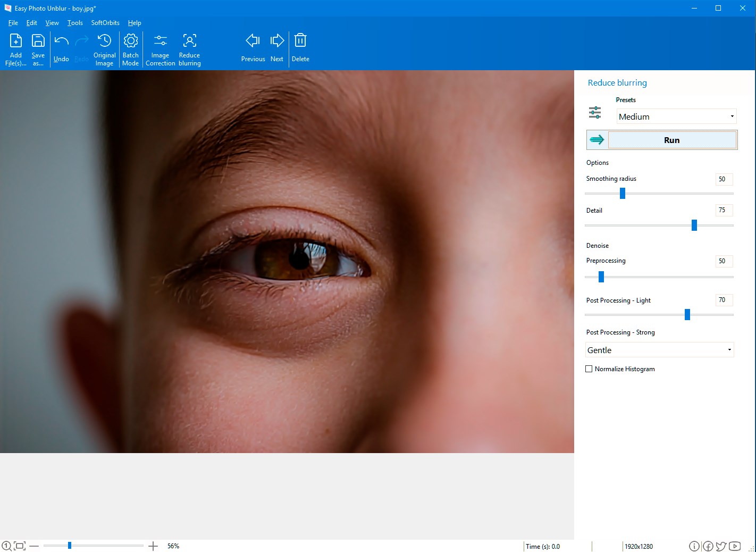Enable the Normalize Histogram checkbox
756x552 pixels.
tap(589, 369)
